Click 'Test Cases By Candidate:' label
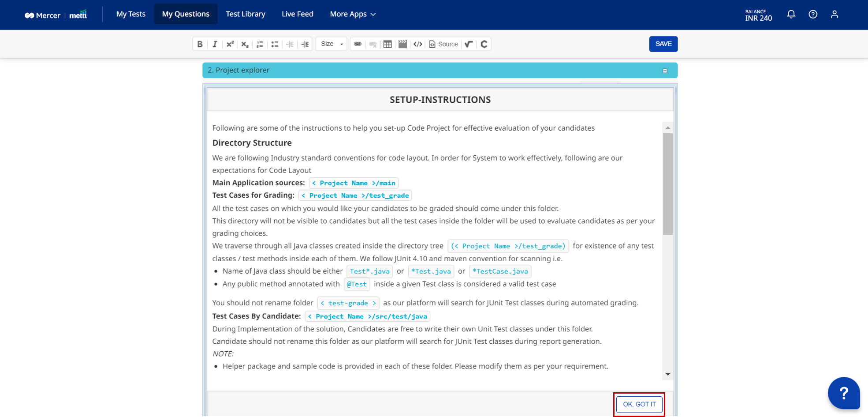This screenshot has height=417, width=868. (257, 316)
